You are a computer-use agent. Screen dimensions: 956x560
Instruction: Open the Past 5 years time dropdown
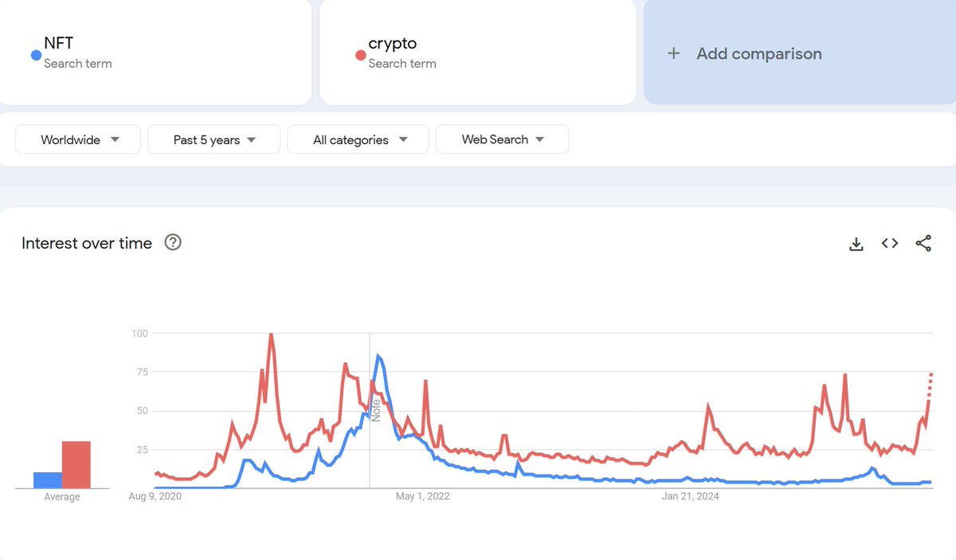[x=214, y=139]
